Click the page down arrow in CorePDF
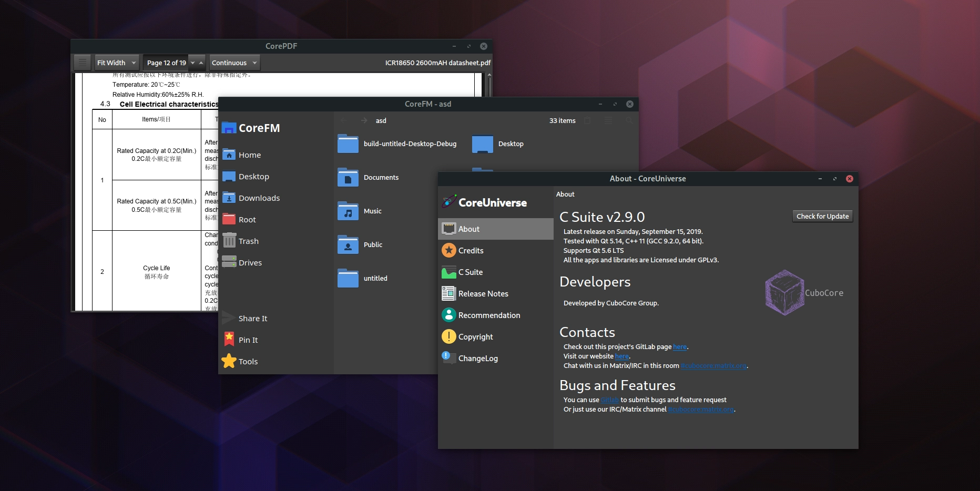 click(192, 63)
